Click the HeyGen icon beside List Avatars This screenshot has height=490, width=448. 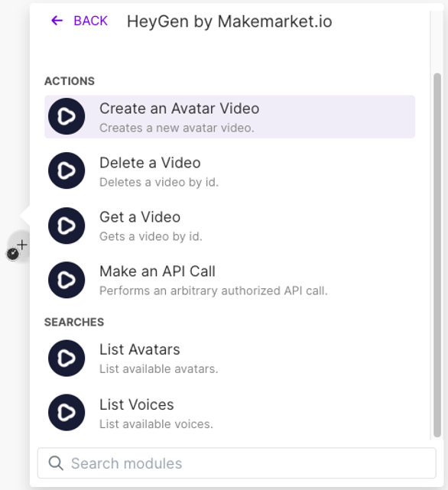point(67,358)
